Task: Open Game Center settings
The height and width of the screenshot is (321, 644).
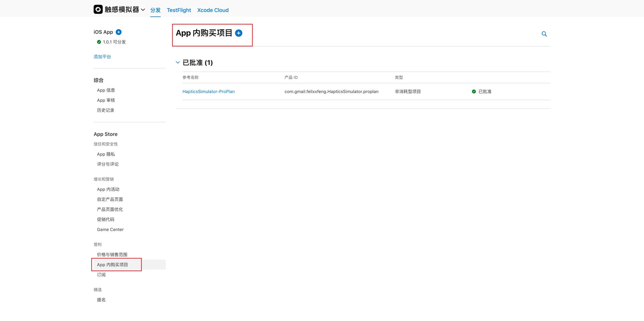Action: tap(110, 229)
